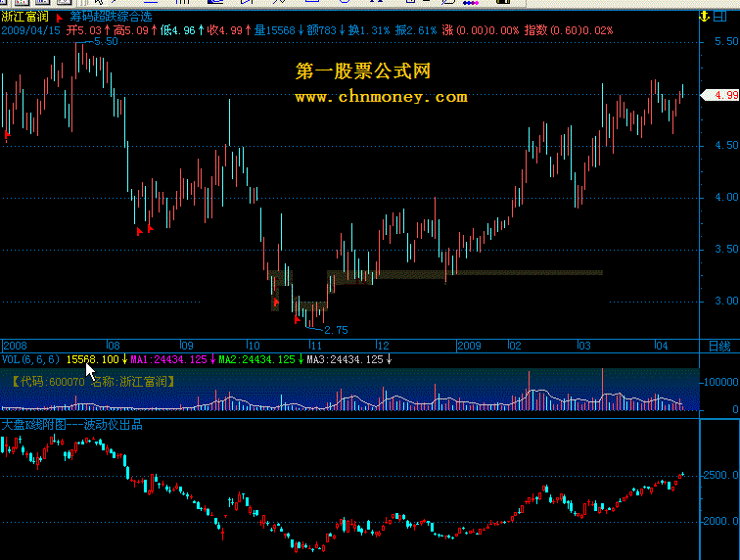
Task: Click the MA3:24434.125 white legend
Action: (x=345, y=360)
